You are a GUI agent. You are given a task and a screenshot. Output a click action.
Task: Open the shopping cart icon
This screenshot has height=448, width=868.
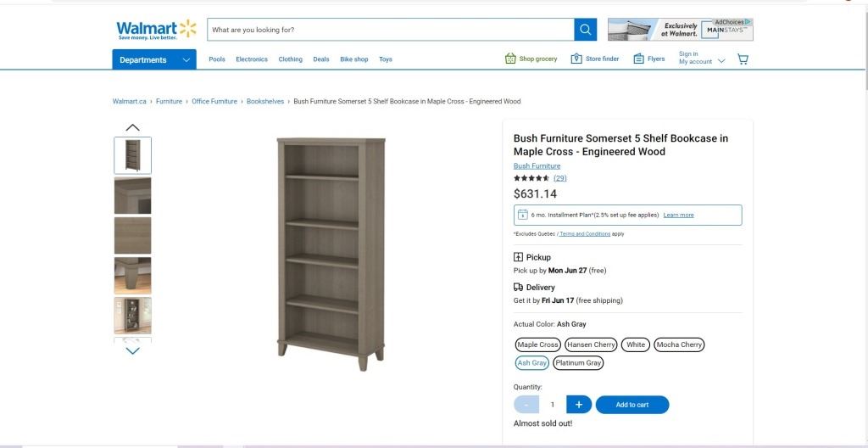pyautogui.click(x=743, y=59)
